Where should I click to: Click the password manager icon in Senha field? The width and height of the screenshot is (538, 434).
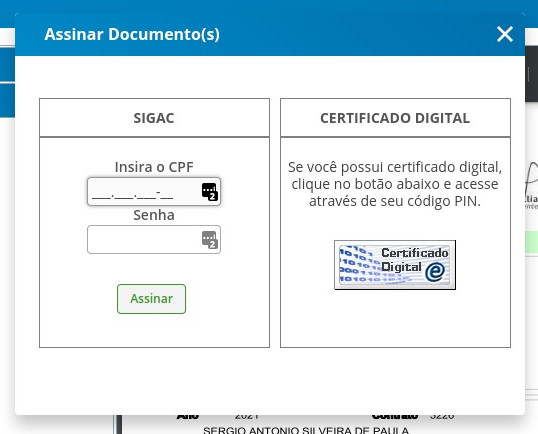210,239
